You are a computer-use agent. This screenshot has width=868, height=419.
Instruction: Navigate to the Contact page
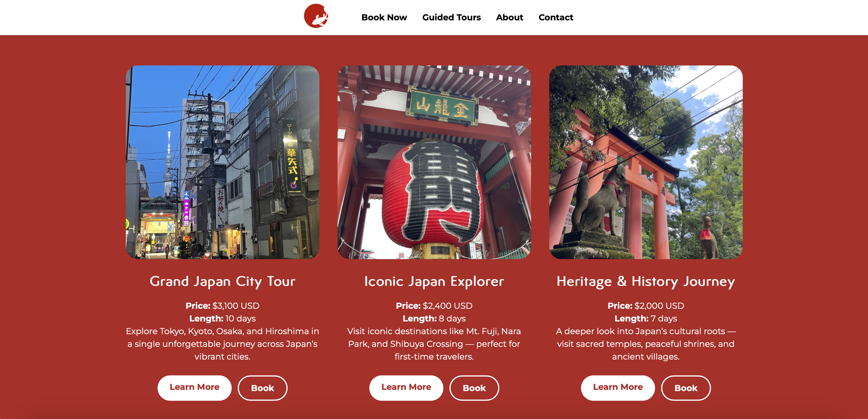[x=556, y=17]
